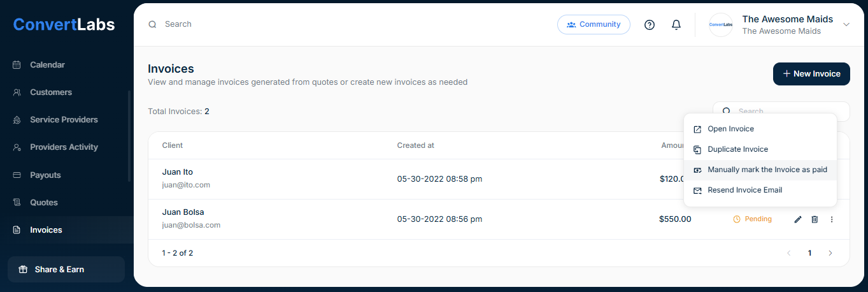Delete the Juan Bolsa invoice with trash icon
868x292 pixels.
pos(815,219)
